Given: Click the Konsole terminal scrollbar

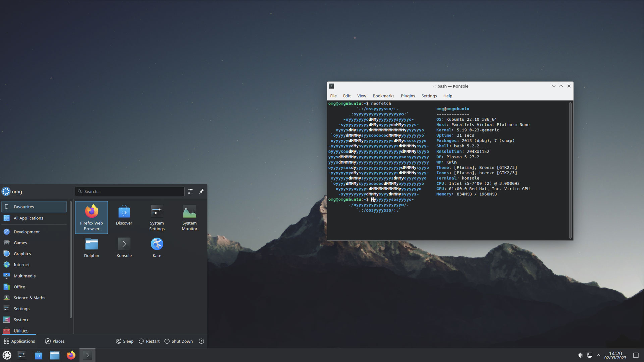Looking at the screenshot, I should coord(570,170).
